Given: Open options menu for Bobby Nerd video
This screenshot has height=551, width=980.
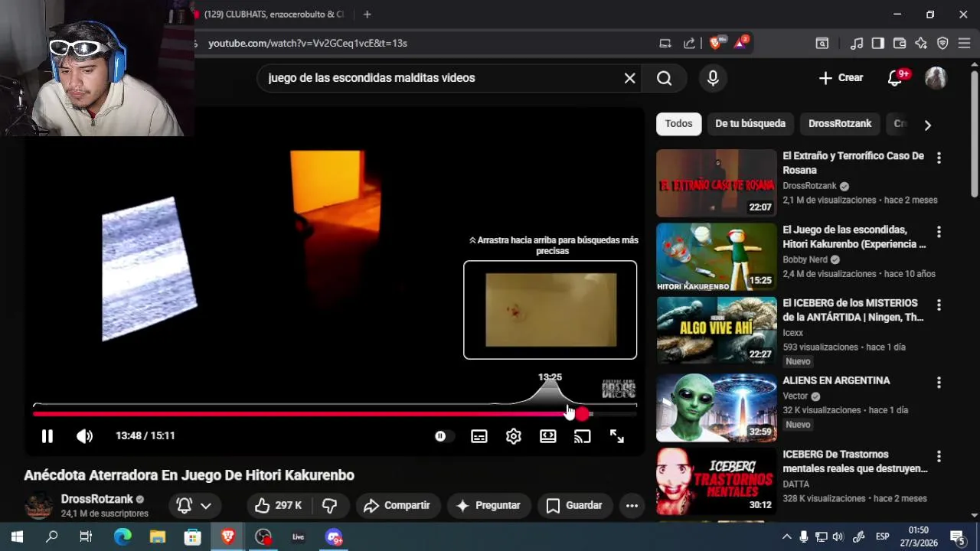Looking at the screenshot, I should (939, 232).
